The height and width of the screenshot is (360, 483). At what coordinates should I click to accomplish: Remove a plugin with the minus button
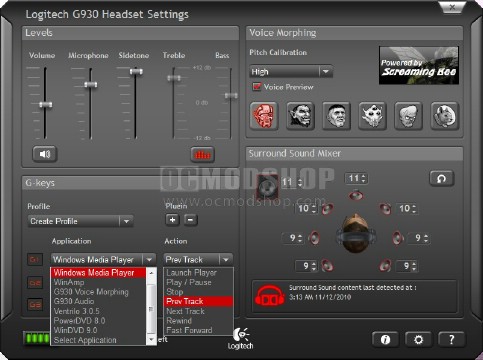190,220
